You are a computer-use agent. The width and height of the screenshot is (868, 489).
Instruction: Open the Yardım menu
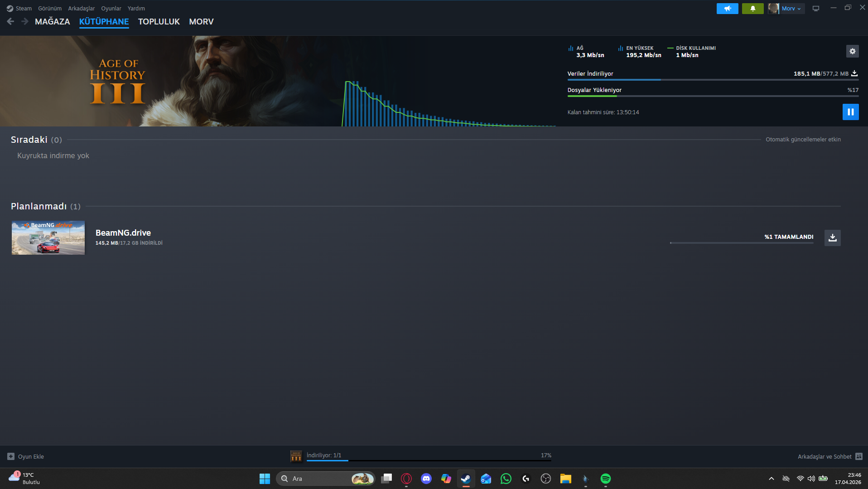pyautogui.click(x=136, y=8)
